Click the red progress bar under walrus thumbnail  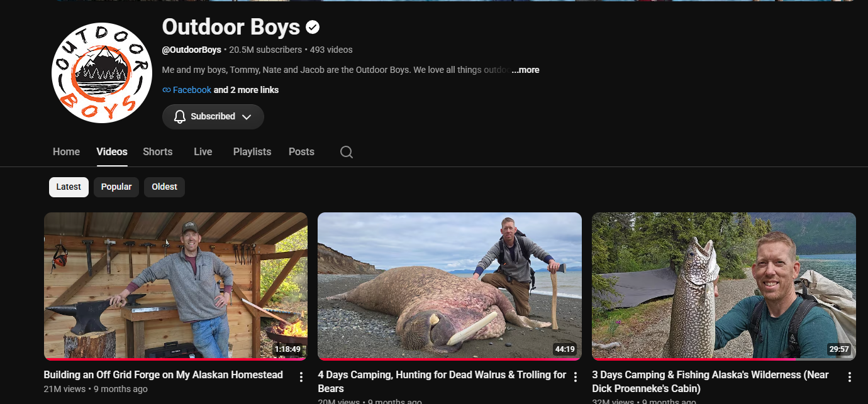(x=450, y=359)
